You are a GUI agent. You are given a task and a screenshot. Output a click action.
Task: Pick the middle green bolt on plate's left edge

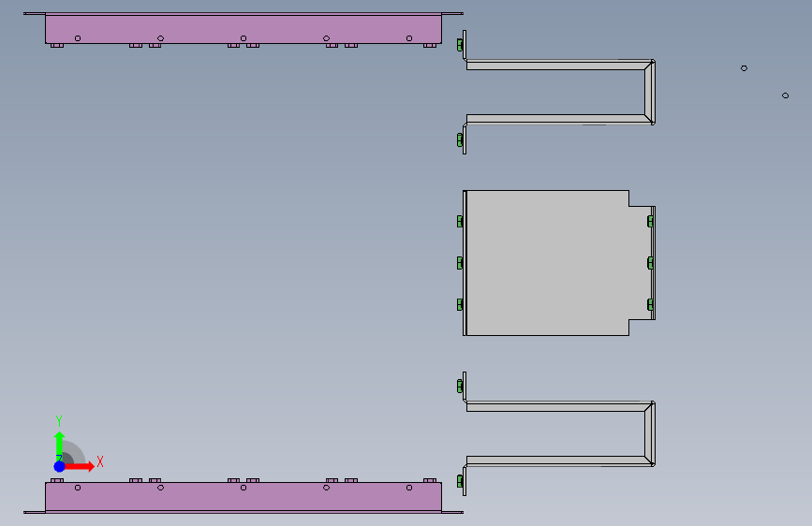[460, 263]
